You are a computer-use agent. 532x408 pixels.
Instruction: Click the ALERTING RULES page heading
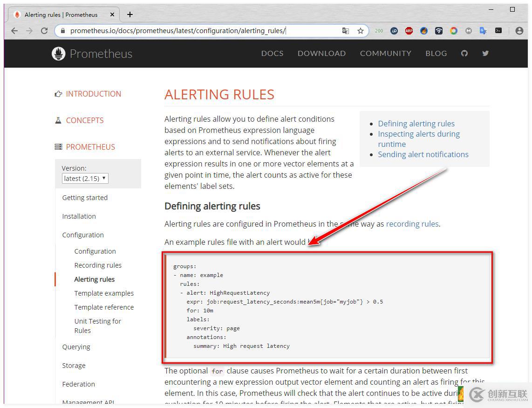[x=219, y=95]
